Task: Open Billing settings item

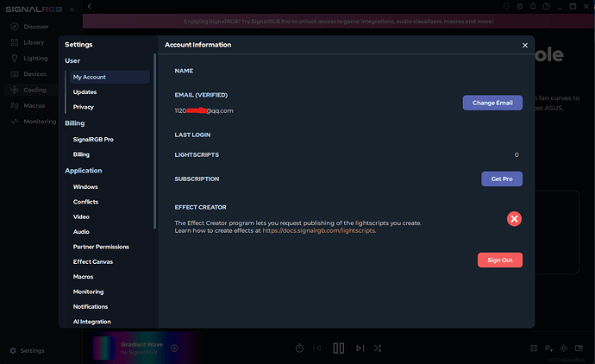Action: (81, 154)
